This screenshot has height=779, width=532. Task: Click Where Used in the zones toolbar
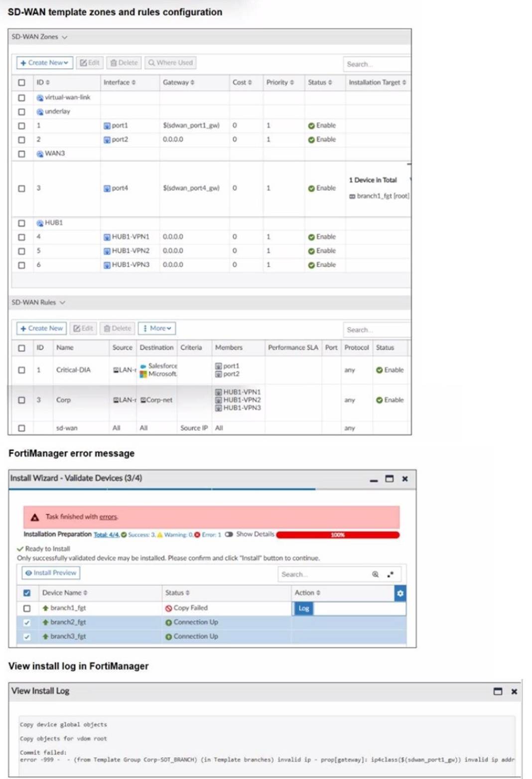click(x=170, y=62)
